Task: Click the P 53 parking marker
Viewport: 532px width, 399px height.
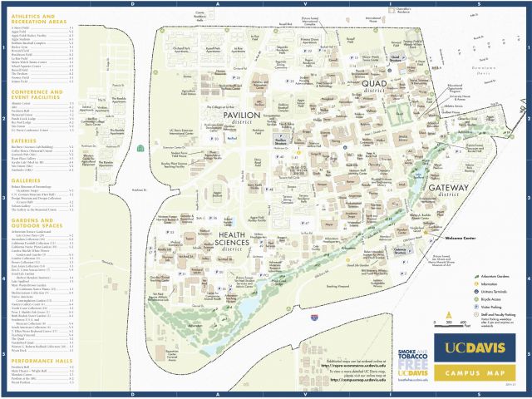Action: click(x=170, y=233)
